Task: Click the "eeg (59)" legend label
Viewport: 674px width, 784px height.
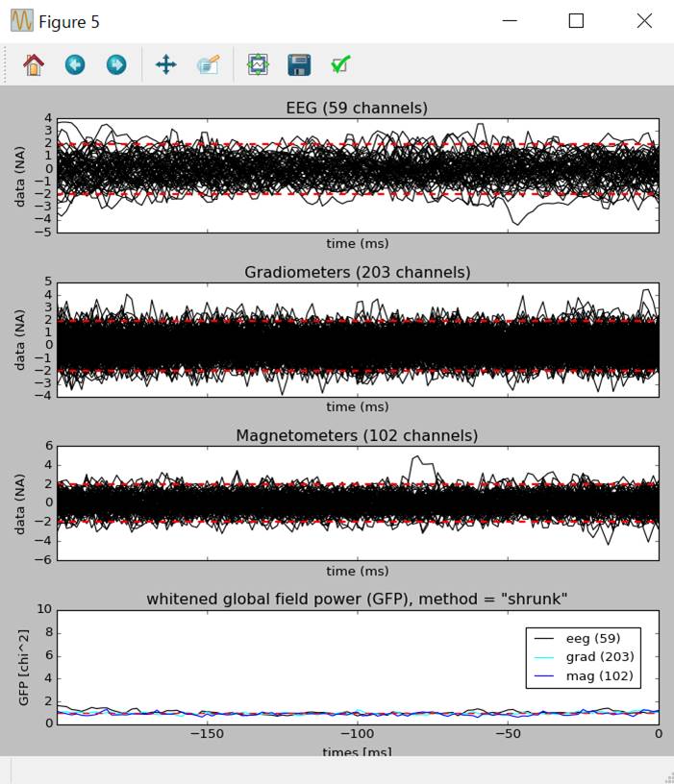Action: (593, 638)
